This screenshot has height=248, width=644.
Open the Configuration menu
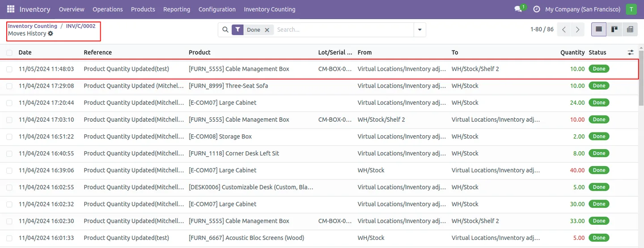point(217,9)
